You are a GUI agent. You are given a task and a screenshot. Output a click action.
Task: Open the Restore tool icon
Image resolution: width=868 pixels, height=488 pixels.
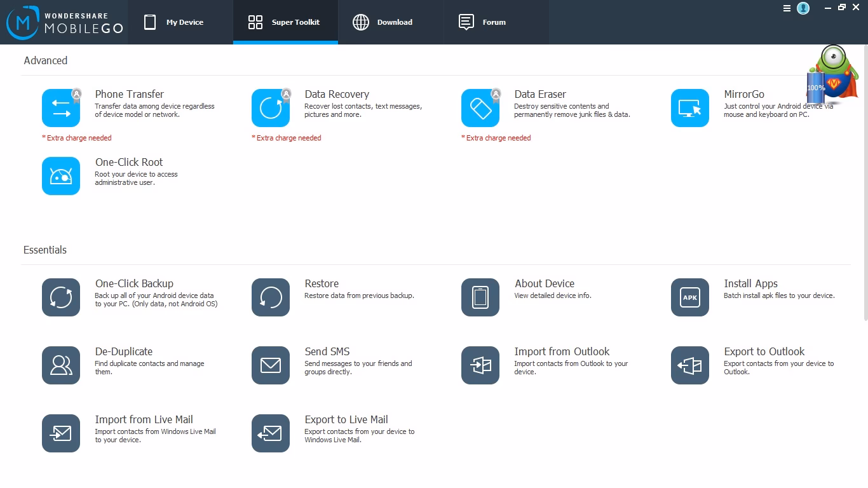pos(271,297)
